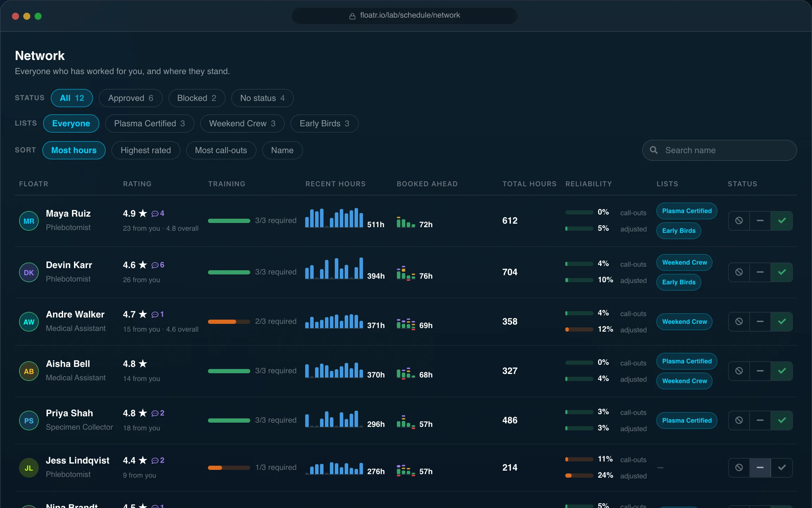Screen dimensions: 812x508
Task: Click the search magnifier icon
Action: 653,150
